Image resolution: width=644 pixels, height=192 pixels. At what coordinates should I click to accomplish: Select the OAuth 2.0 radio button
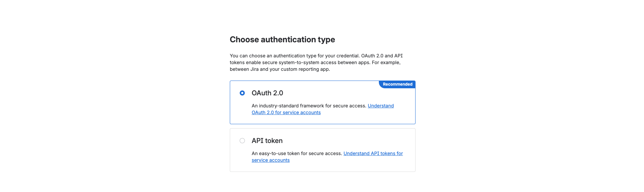click(242, 93)
